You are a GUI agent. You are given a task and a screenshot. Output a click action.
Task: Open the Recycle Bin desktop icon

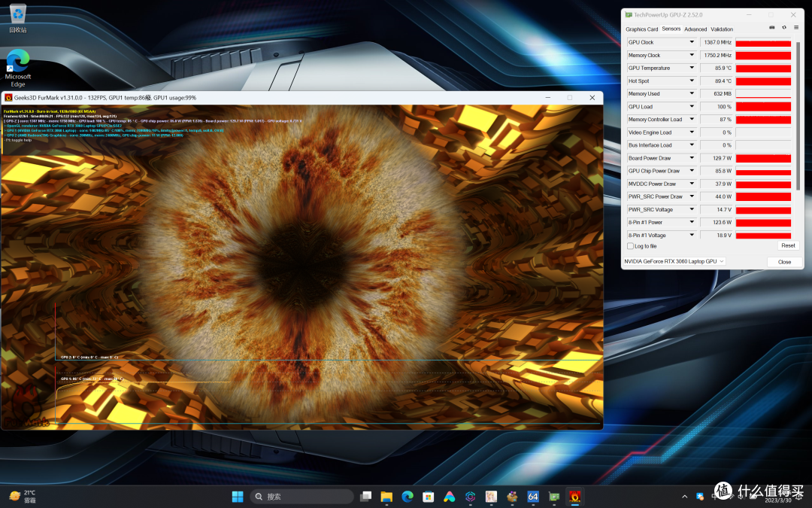coord(17,19)
